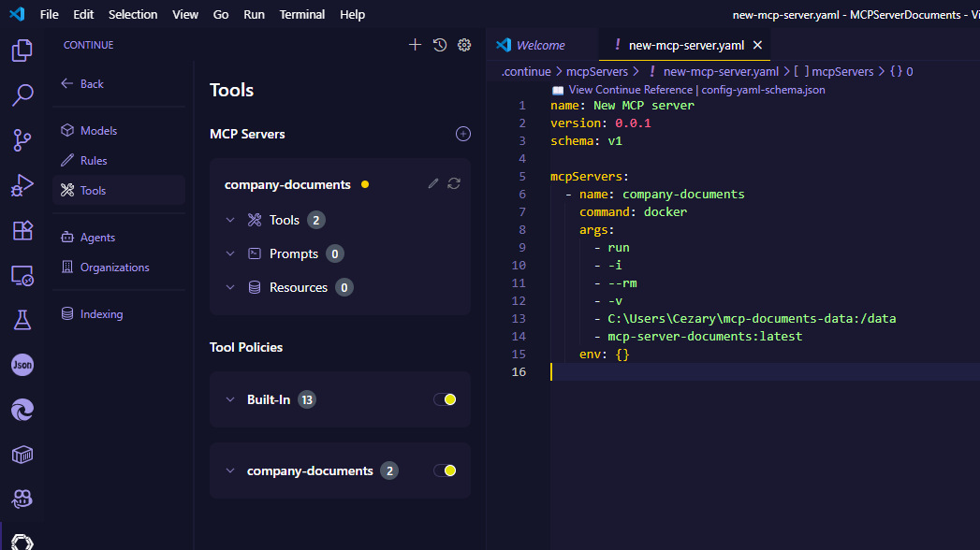Image resolution: width=980 pixels, height=550 pixels.
Task: Open the Edit menu
Action: click(83, 14)
